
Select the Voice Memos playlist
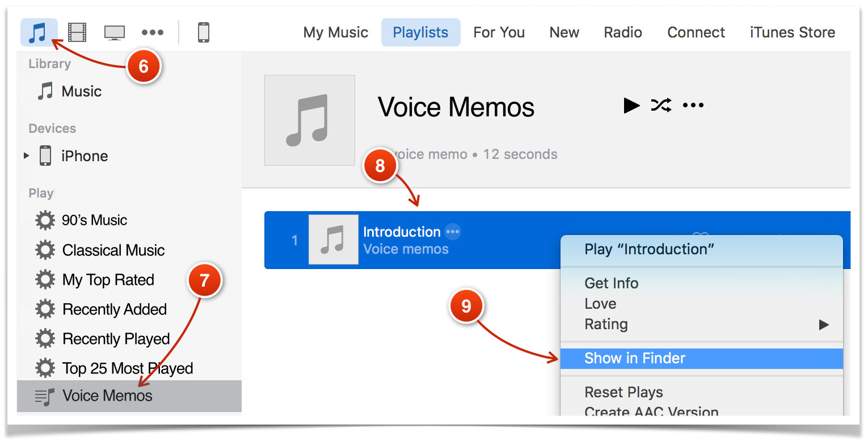coord(129,396)
